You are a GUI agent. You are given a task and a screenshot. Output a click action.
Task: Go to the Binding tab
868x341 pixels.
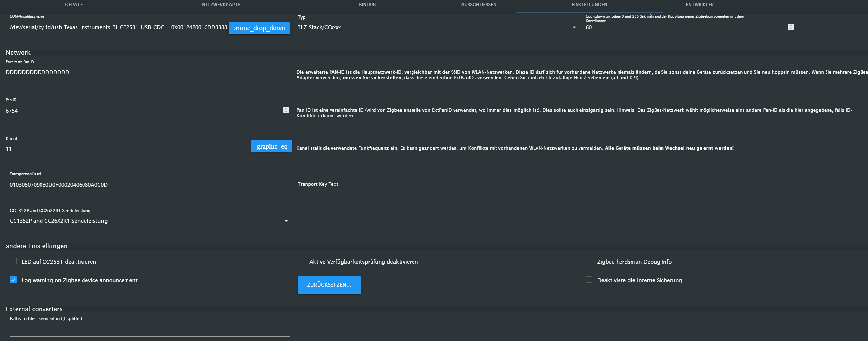click(x=368, y=5)
